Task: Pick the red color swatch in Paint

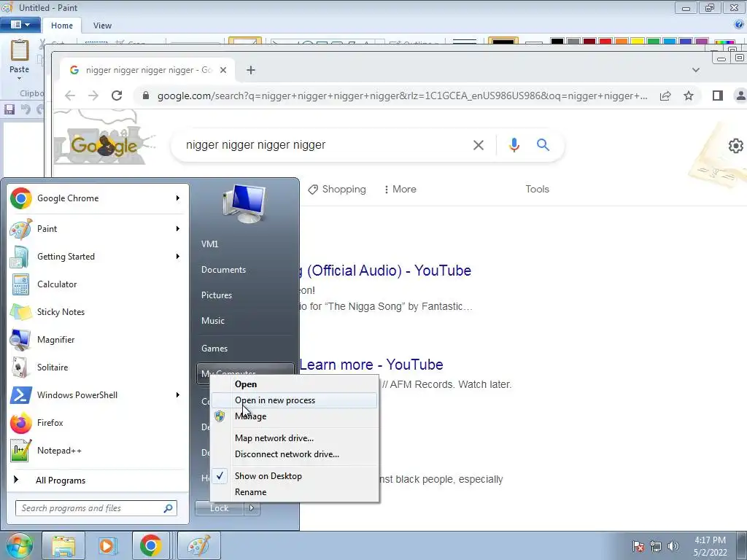Action: pos(605,42)
